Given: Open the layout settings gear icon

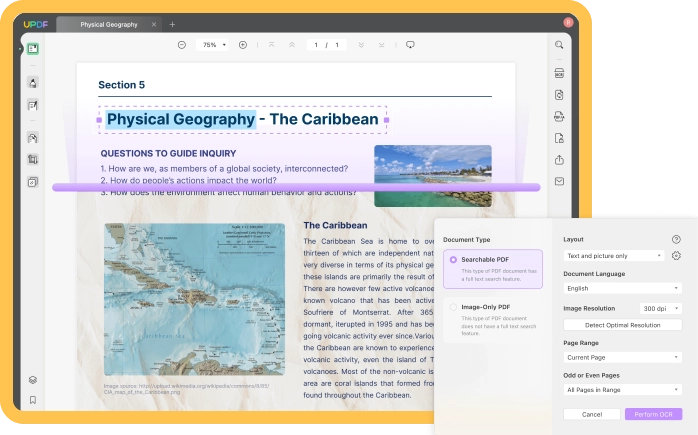Looking at the screenshot, I should click(x=676, y=256).
